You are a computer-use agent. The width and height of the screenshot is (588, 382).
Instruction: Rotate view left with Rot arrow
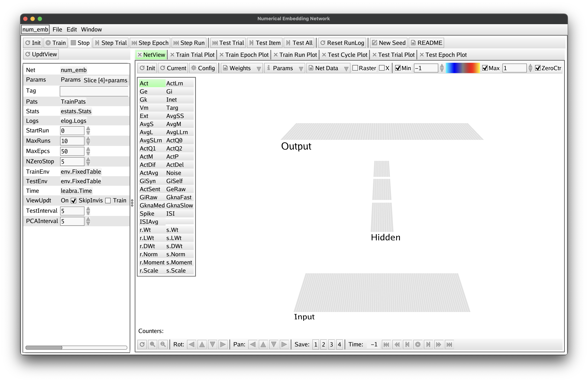(x=192, y=344)
